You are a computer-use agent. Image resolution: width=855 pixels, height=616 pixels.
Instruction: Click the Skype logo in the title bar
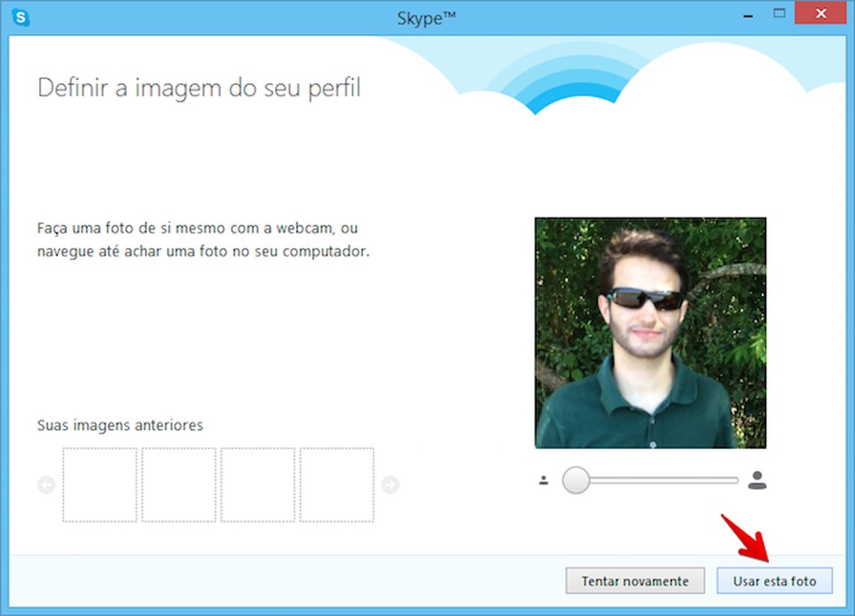19,17
